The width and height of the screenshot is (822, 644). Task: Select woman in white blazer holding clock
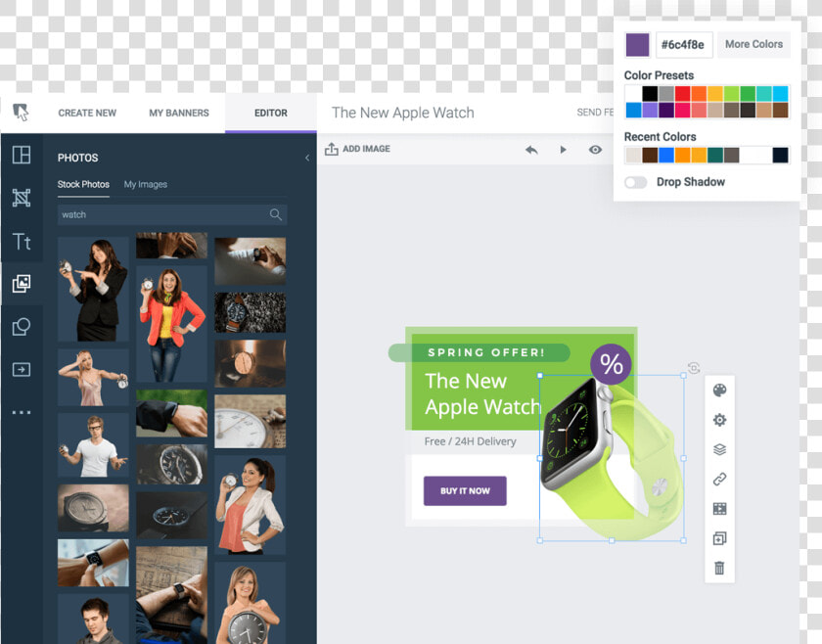coord(251,505)
